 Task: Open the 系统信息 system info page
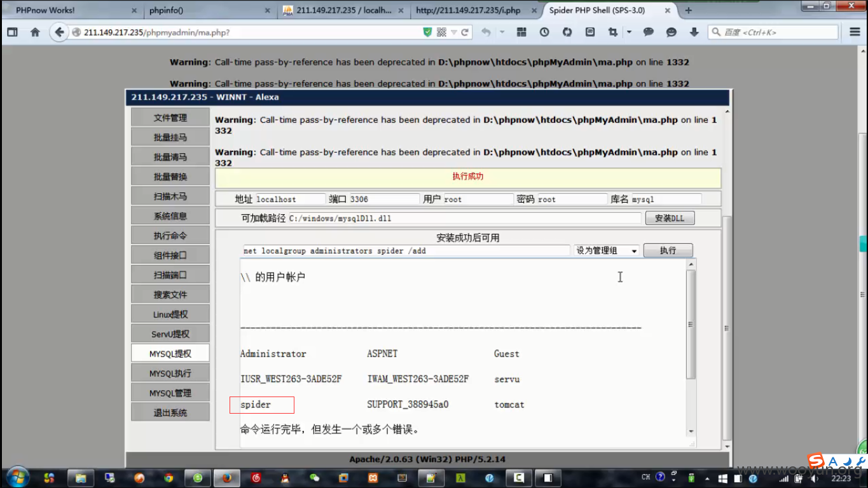tap(170, 216)
